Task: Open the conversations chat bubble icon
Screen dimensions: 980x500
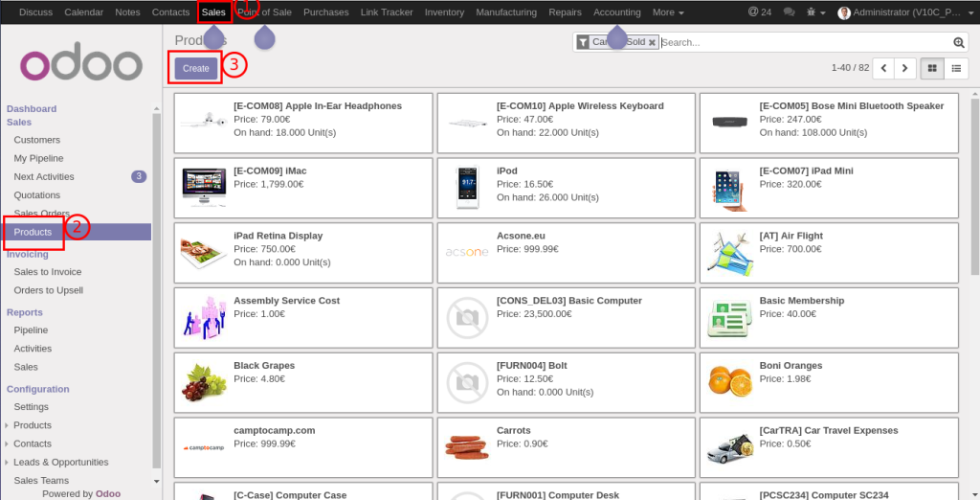Action: tap(790, 11)
